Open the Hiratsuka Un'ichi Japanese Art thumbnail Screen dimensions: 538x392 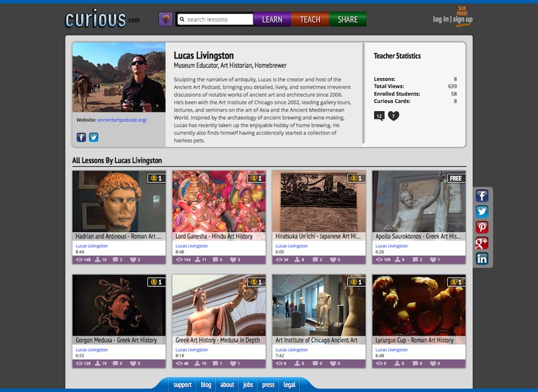click(319, 202)
